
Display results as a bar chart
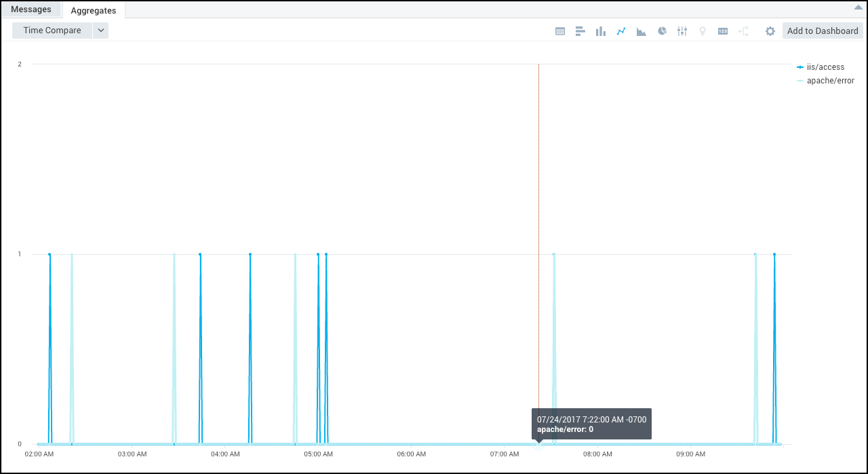580,31
